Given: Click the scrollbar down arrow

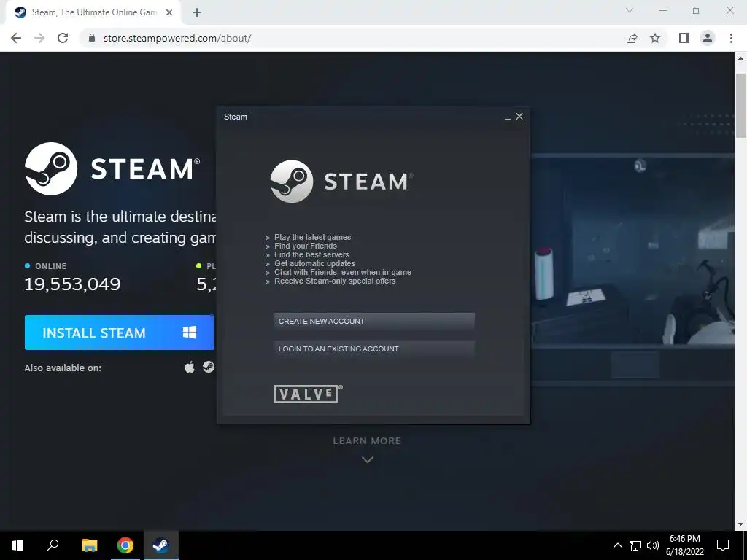Looking at the screenshot, I should (741, 524).
